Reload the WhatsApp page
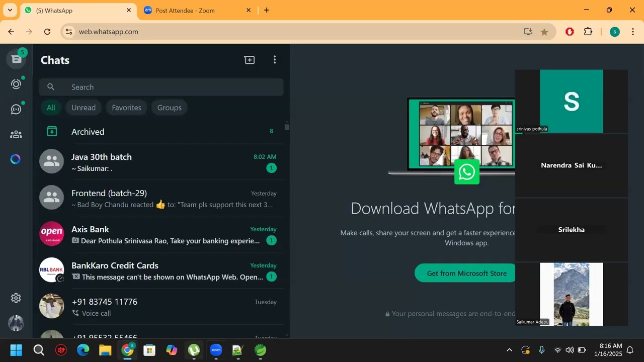Screen dimensions: 644x362 47,32
